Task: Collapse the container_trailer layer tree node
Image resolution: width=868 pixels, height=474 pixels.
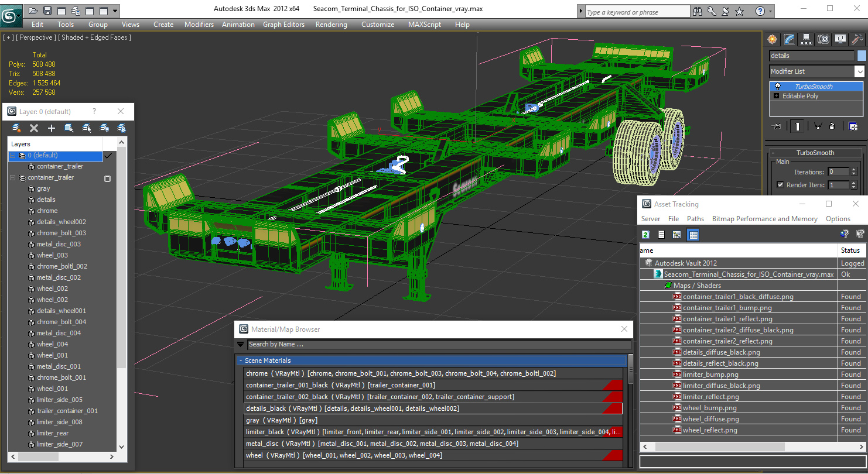Action: (x=12, y=178)
